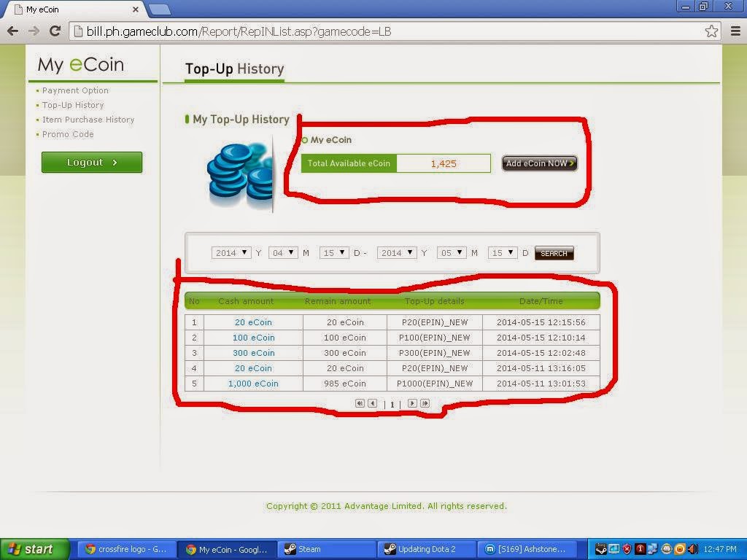Click the 1,425 total available eCoin value
The height and width of the screenshot is (560, 747).
444,163
